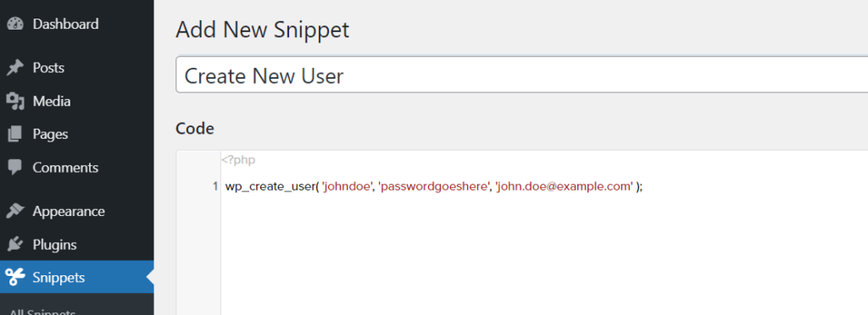This screenshot has height=315, width=868.
Task: Click empty area below code line
Action: click(542, 254)
